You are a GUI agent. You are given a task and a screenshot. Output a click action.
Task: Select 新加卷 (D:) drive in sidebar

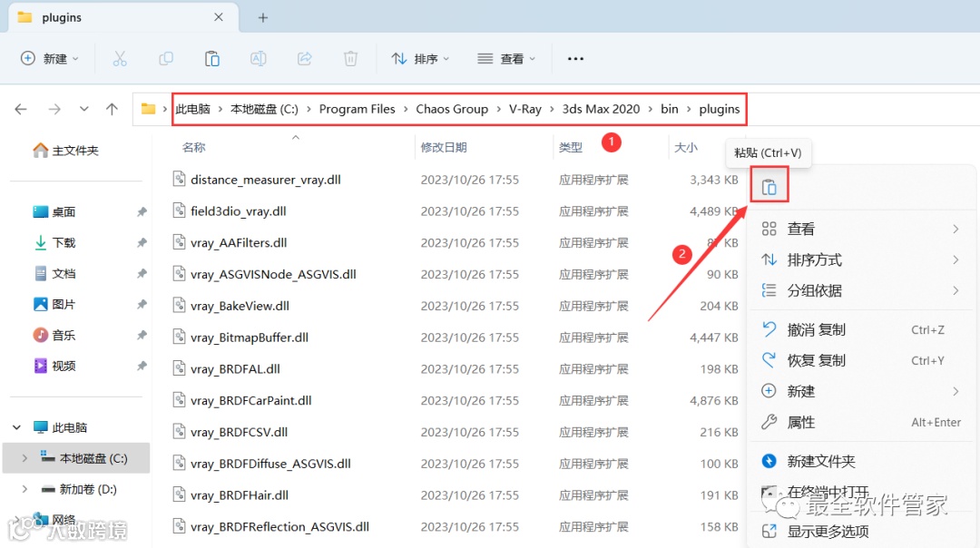[79, 489]
